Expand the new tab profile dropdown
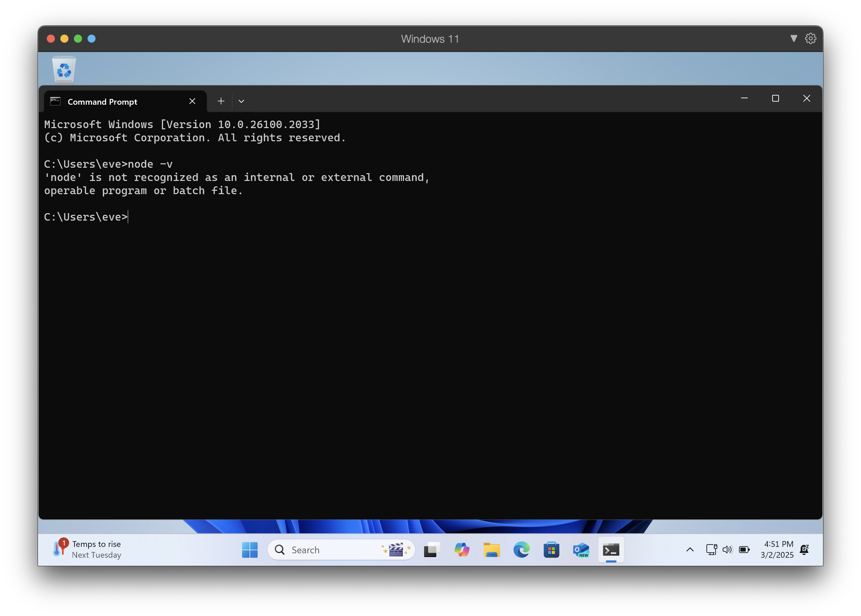Image resolution: width=861 pixels, height=616 pixels. pos(241,101)
